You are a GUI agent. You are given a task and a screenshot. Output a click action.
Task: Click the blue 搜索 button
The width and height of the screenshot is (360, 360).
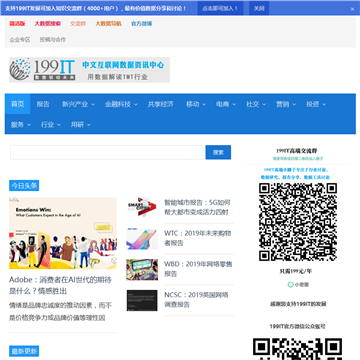(218, 152)
